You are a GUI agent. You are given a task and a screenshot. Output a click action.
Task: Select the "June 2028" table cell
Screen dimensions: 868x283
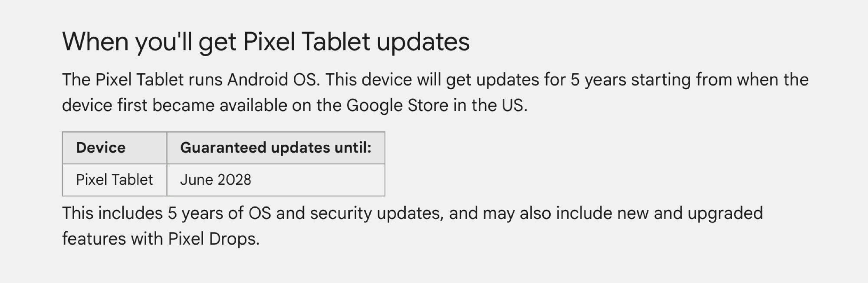[216, 180]
